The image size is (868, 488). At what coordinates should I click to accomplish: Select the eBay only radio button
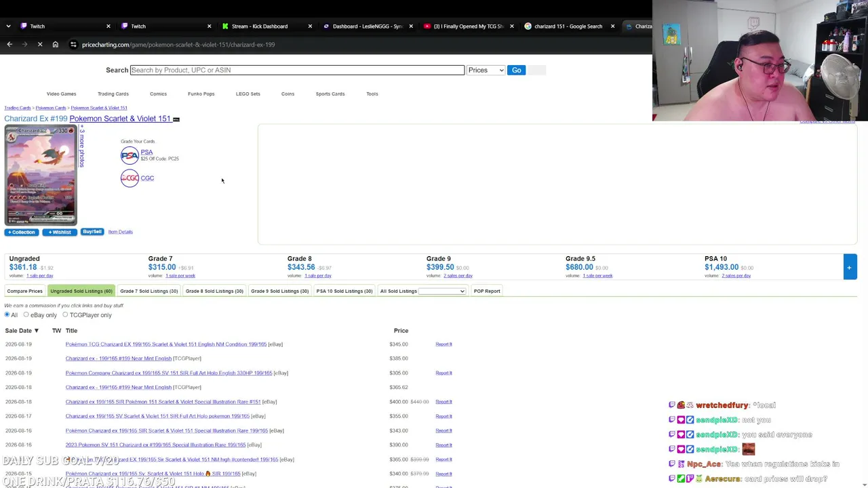[26, 315]
